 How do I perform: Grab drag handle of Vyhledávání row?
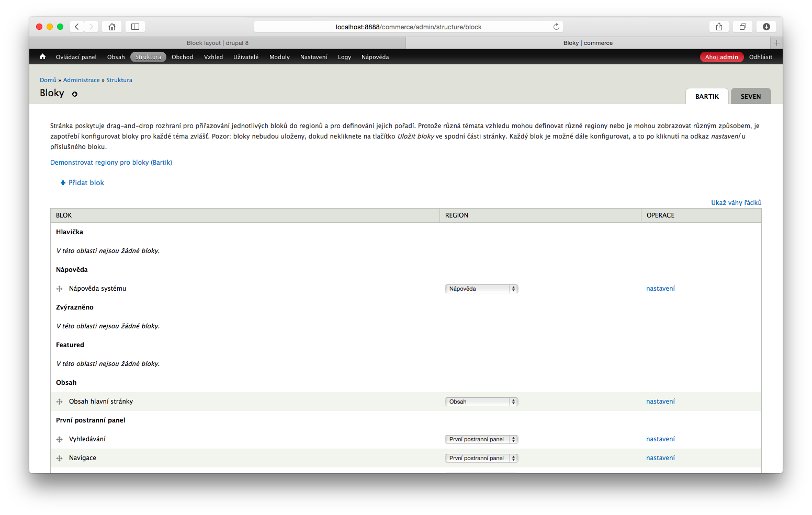60,439
